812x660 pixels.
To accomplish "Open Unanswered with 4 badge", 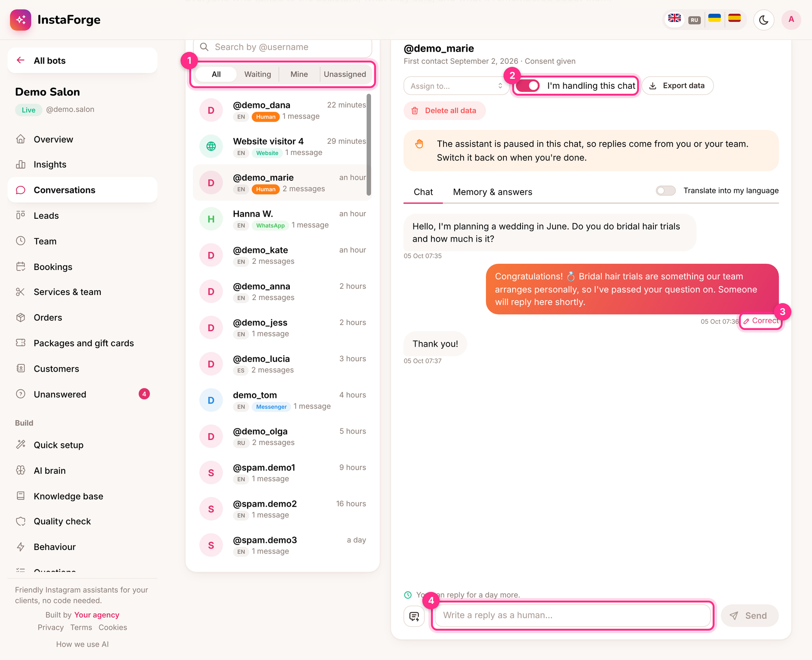I will (x=82, y=394).
